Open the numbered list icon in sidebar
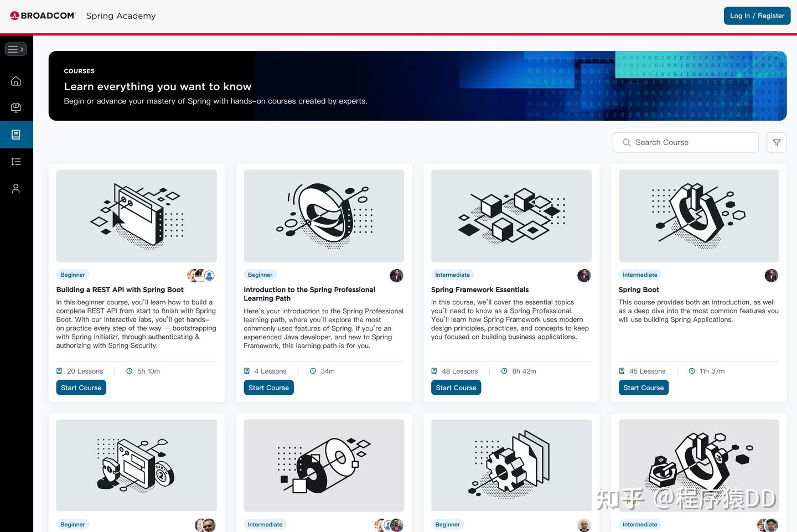The image size is (797, 532). 16,162
